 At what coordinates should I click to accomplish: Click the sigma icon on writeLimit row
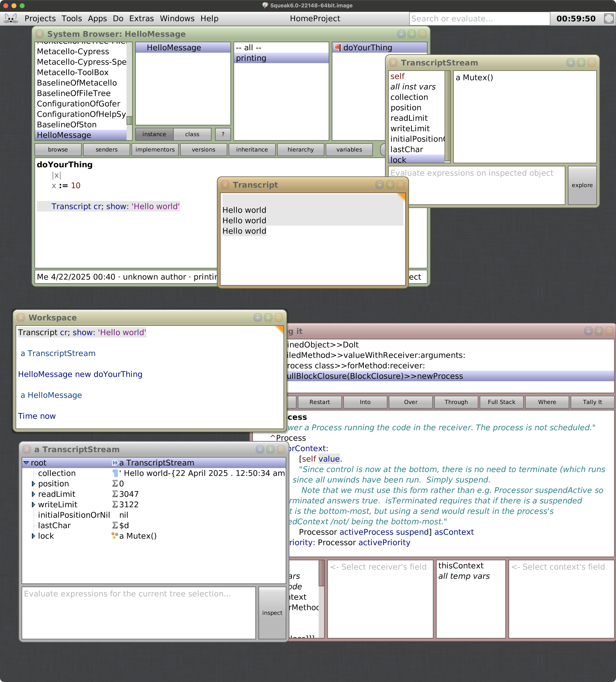(x=115, y=504)
